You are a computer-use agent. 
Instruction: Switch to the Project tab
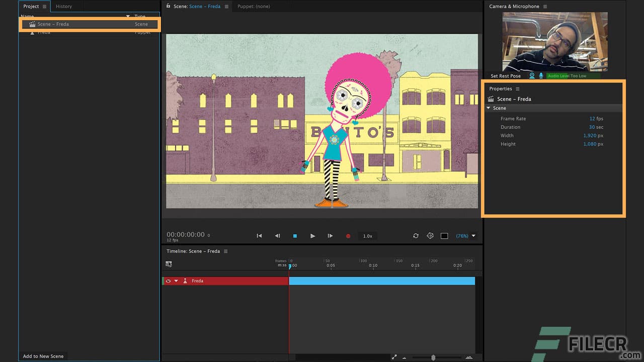pos(30,6)
